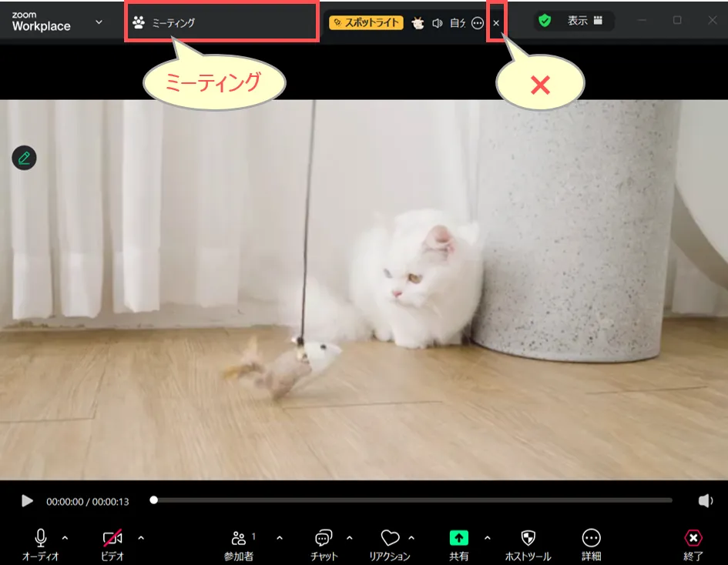This screenshot has height=565, width=728.
Task: Expand video options arrow
Action: (x=140, y=537)
